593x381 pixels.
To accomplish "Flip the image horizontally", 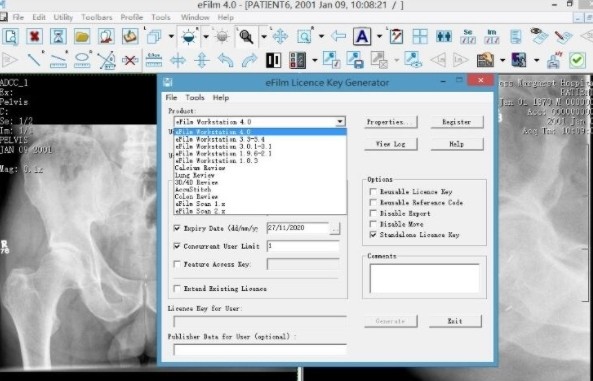I will tap(178, 60).
